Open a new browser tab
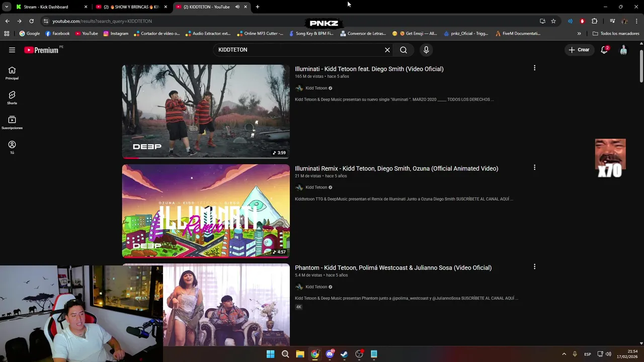The width and height of the screenshot is (644, 362). pos(258,7)
